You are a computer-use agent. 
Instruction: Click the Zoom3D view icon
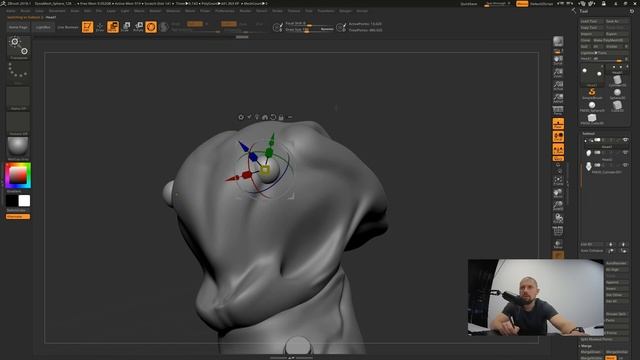(558, 205)
